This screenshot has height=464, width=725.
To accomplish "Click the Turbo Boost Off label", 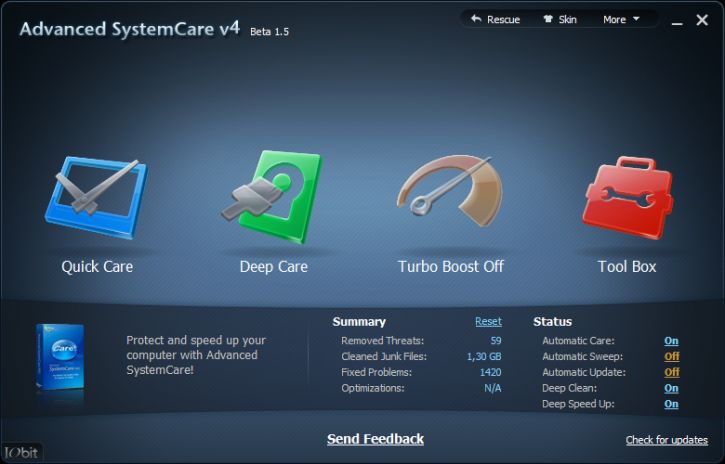I will tap(451, 267).
